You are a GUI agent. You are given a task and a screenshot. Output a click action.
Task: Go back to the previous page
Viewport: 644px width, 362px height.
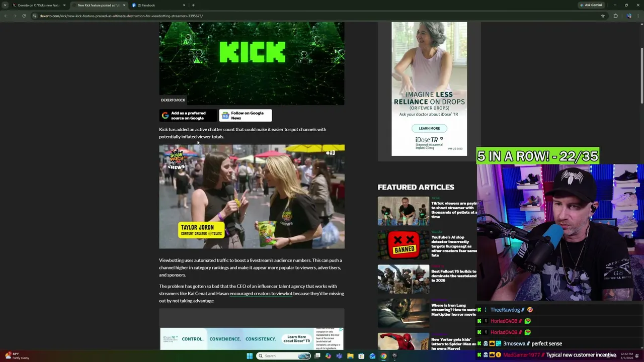click(x=6, y=16)
